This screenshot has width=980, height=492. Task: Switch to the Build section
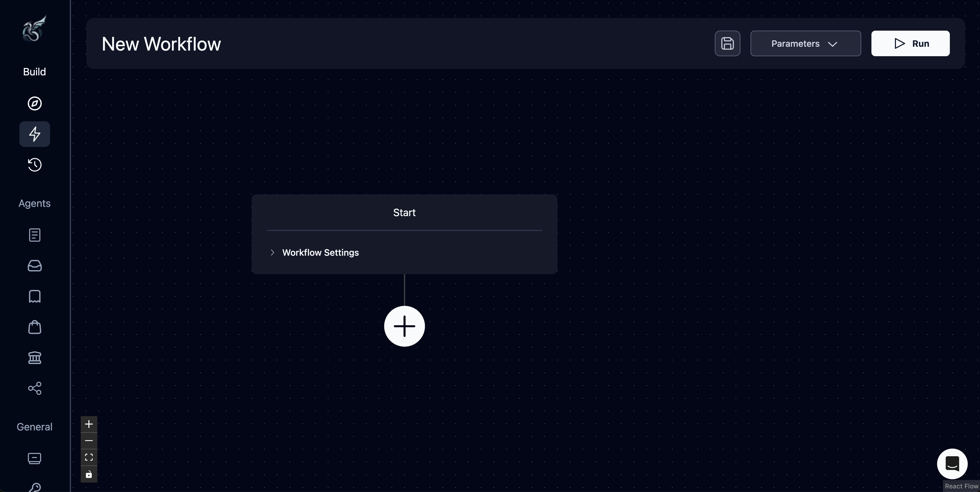(x=34, y=72)
